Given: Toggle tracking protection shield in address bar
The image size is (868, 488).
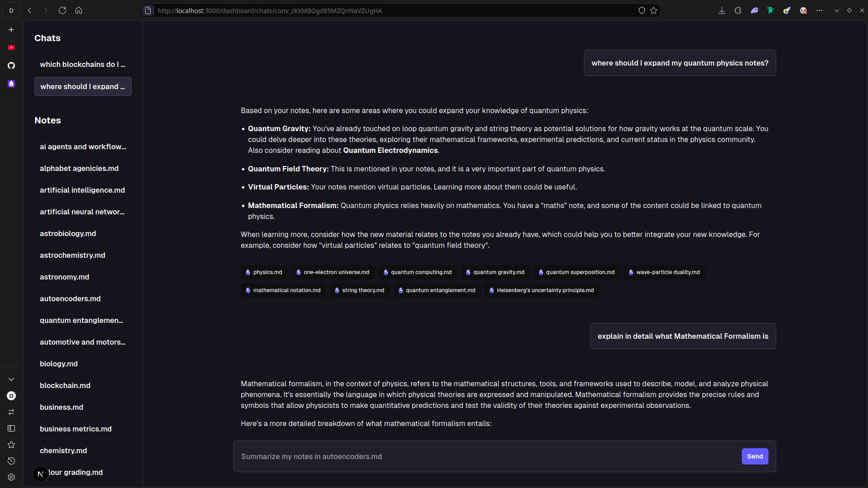Looking at the screenshot, I should pyautogui.click(x=641, y=10).
